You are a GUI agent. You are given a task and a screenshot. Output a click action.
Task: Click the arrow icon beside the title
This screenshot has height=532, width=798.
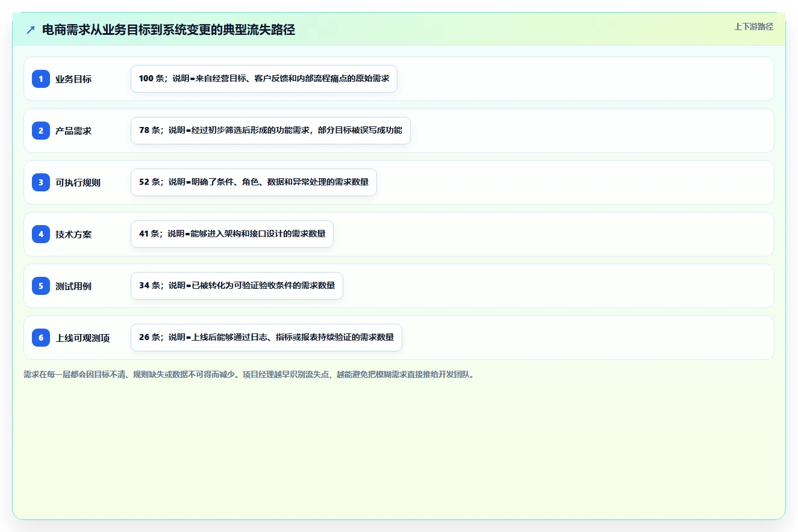point(31,30)
